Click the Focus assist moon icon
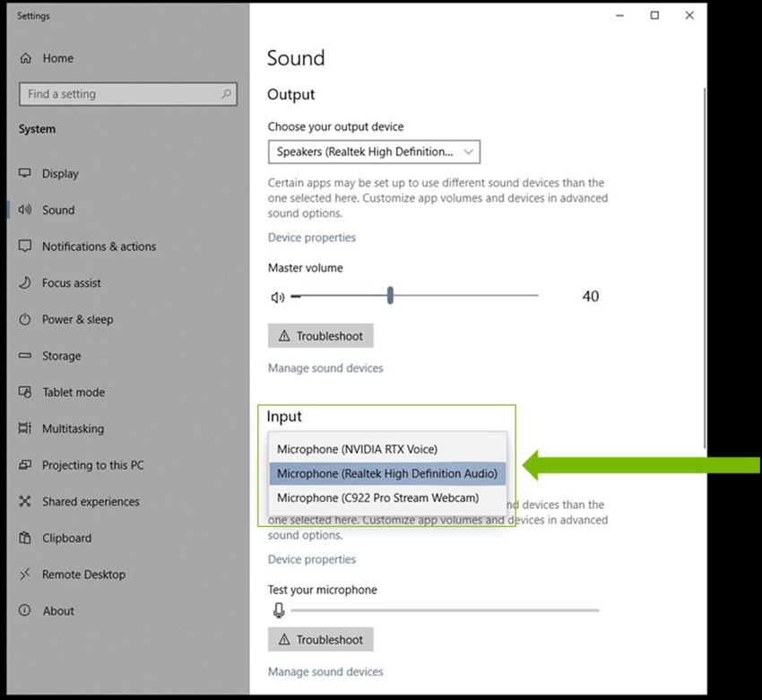 coord(25,283)
